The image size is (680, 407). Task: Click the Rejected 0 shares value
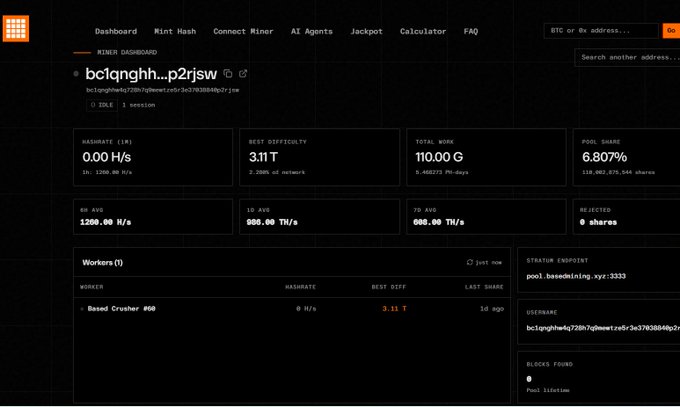(x=598, y=222)
